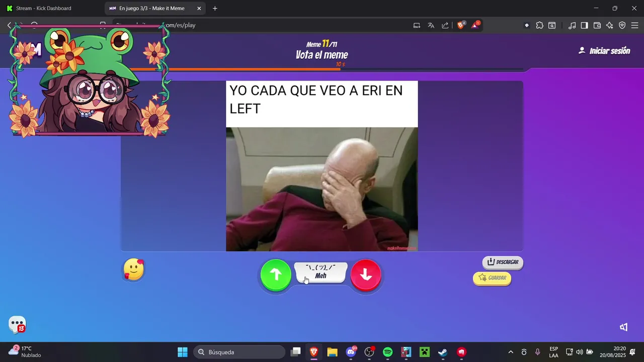Open Brave browser from the taskbar

(314, 352)
